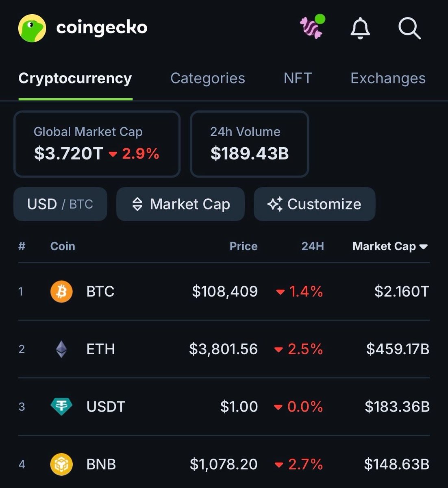Open notifications bell
Image resolution: width=448 pixels, height=488 pixels.
[x=360, y=28]
